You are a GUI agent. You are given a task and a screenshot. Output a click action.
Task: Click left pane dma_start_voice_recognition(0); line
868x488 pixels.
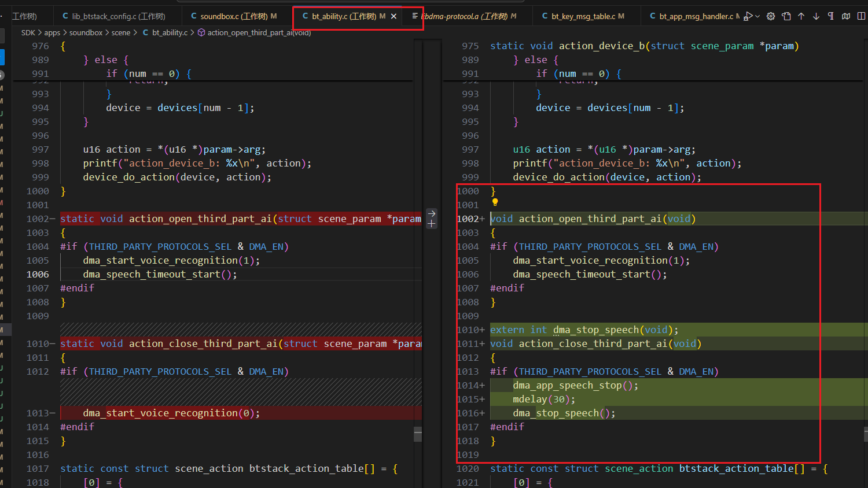pyautogui.click(x=171, y=413)
